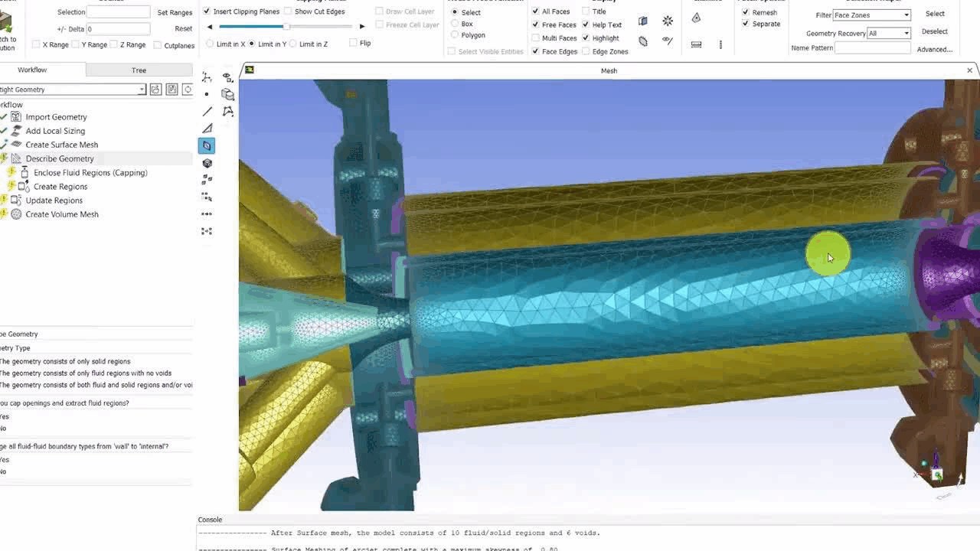Screen dimensions: 980x551
Task: Click the Set Ranges button
Action: [x=175, y=13]
